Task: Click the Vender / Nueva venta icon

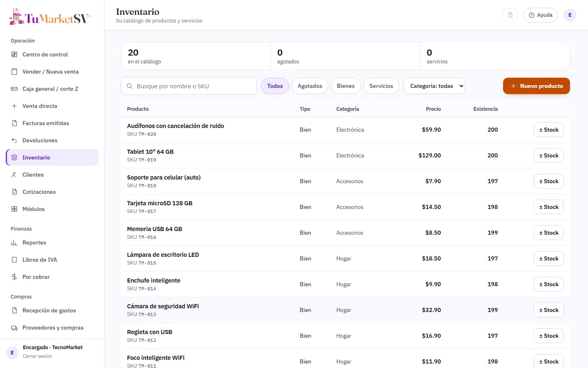Action: point(14,72)
